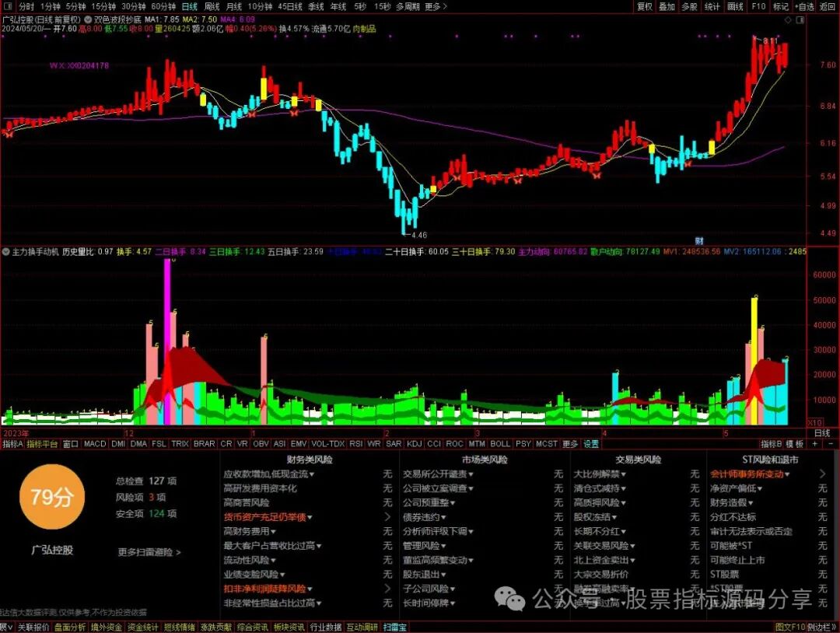
Task: Click the window icon beside the diamond icon
Action: [x=800, y=19]
